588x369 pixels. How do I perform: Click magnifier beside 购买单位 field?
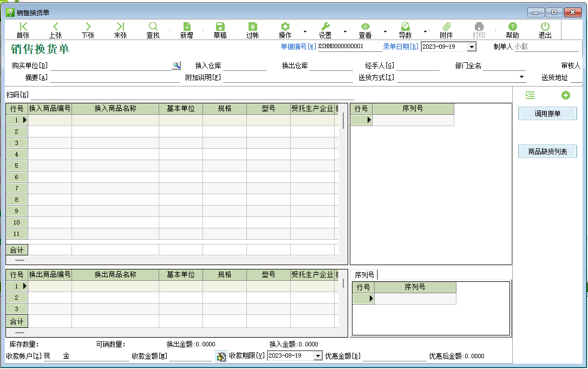(x=177, y=65)
